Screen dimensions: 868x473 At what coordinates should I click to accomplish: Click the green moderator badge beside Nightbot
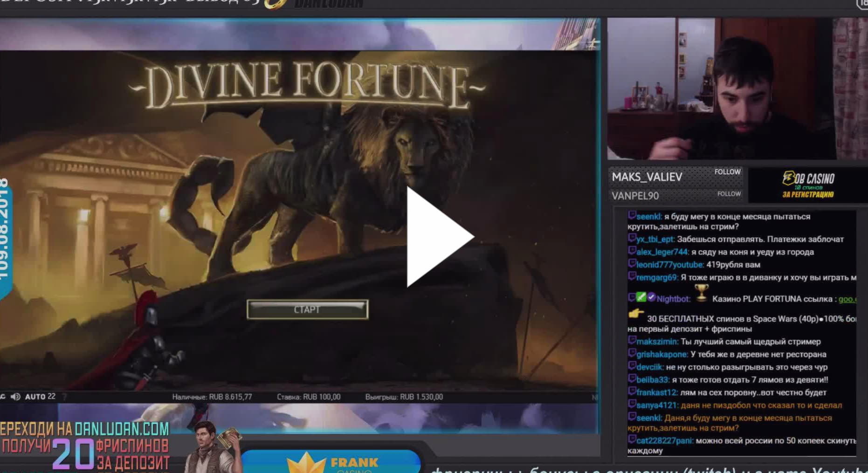tap(641, 297)
